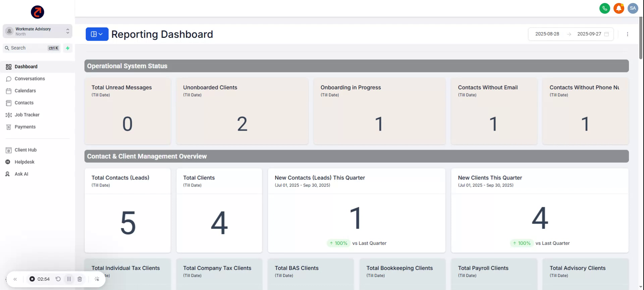The image size is (644, 290).
Task: Stop the recording at 02:54
Action: coord(32,279)
